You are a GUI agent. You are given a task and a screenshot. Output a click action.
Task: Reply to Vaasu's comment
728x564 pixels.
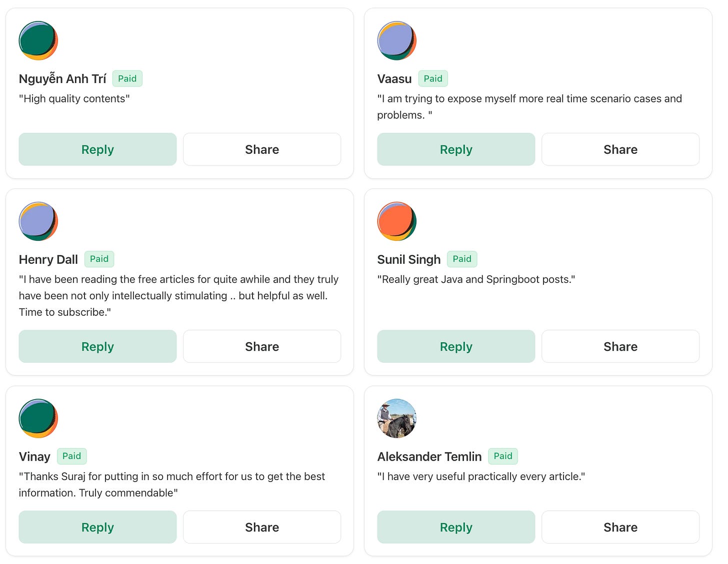(x=456, y=149)
